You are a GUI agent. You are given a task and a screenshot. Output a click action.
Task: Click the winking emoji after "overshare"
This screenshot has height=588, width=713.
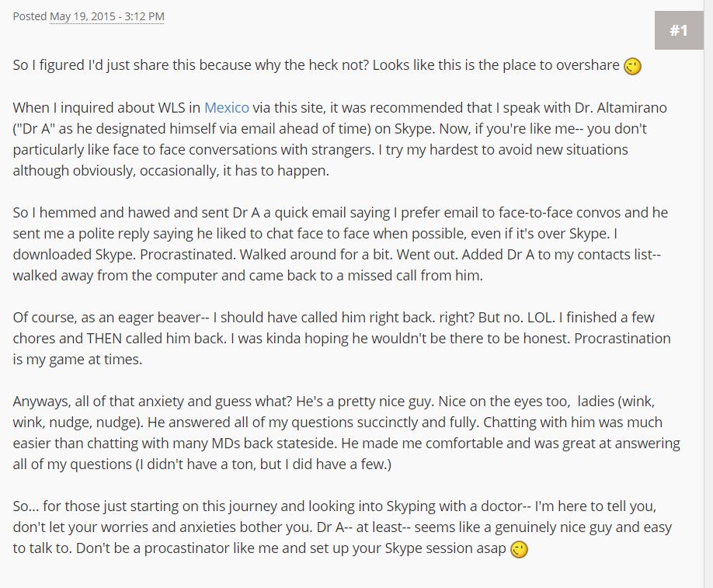632,66
